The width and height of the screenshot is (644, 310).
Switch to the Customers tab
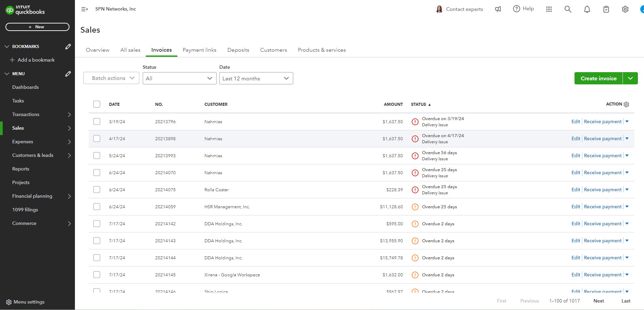pyautogui.click(x=273, y=50)
